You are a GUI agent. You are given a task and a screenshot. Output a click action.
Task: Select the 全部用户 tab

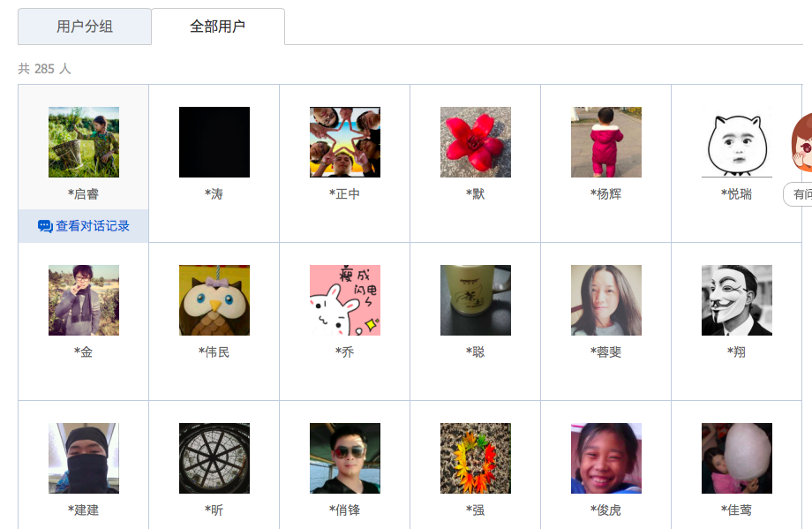click(217, 26)
